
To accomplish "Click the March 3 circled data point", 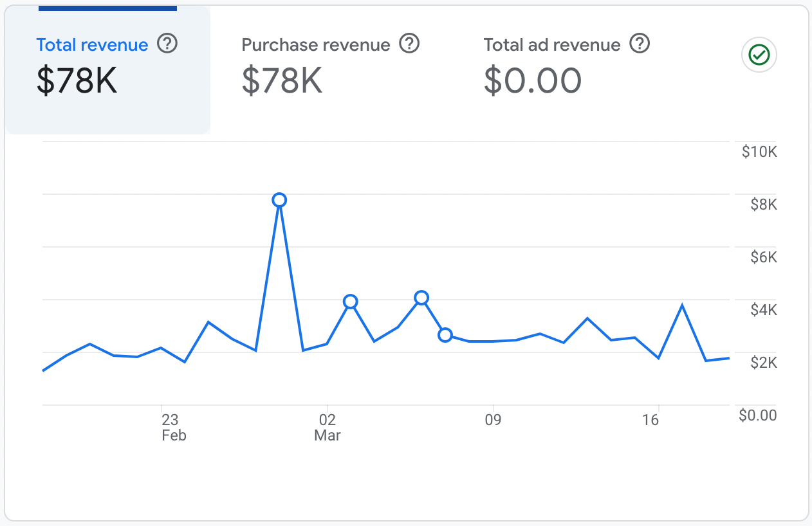I will point(350,301).
